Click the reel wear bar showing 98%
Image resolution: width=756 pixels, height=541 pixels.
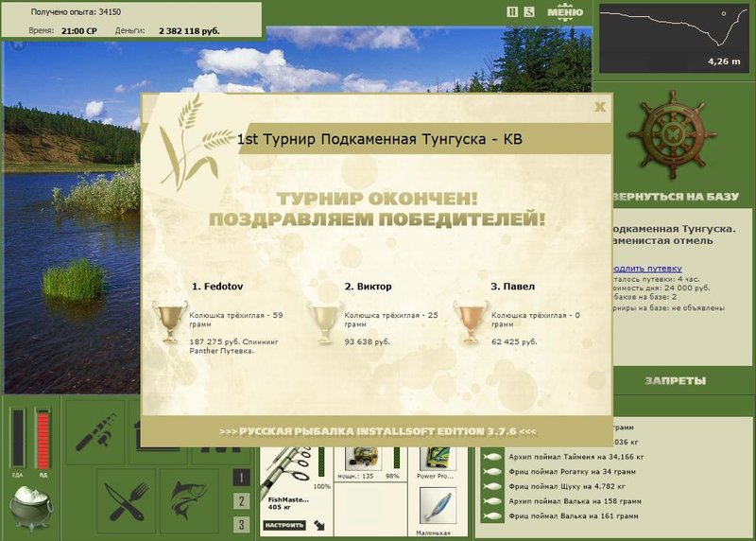pos(397,458)
